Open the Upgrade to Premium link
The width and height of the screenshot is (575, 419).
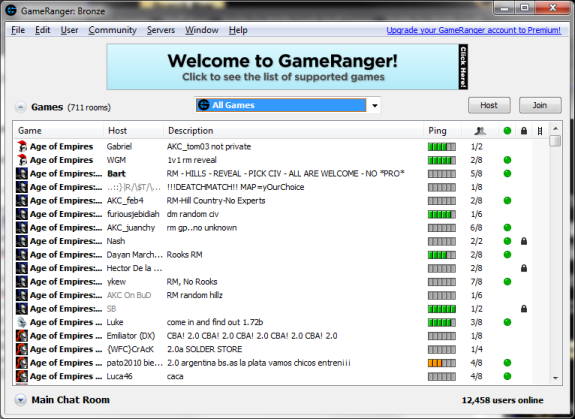[x=473, y=30]
